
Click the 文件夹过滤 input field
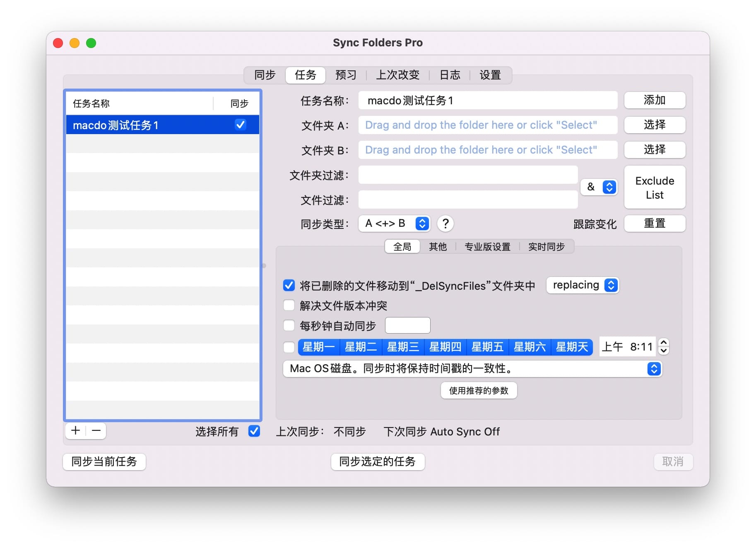click(468, 175)
